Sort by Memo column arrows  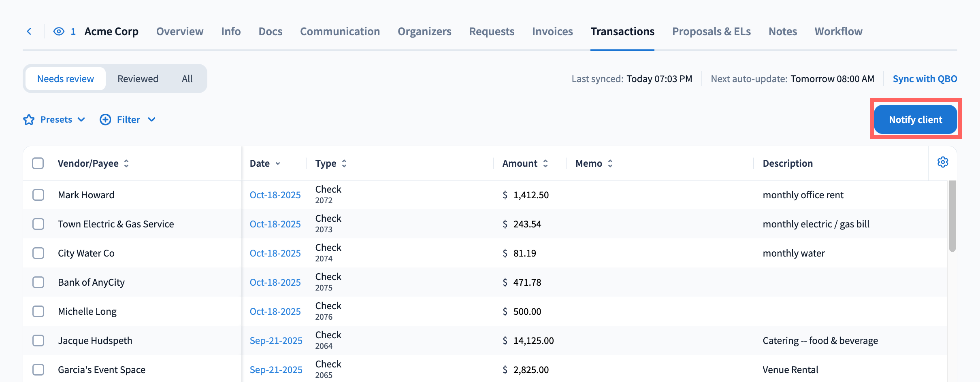(x=610, y=163)
